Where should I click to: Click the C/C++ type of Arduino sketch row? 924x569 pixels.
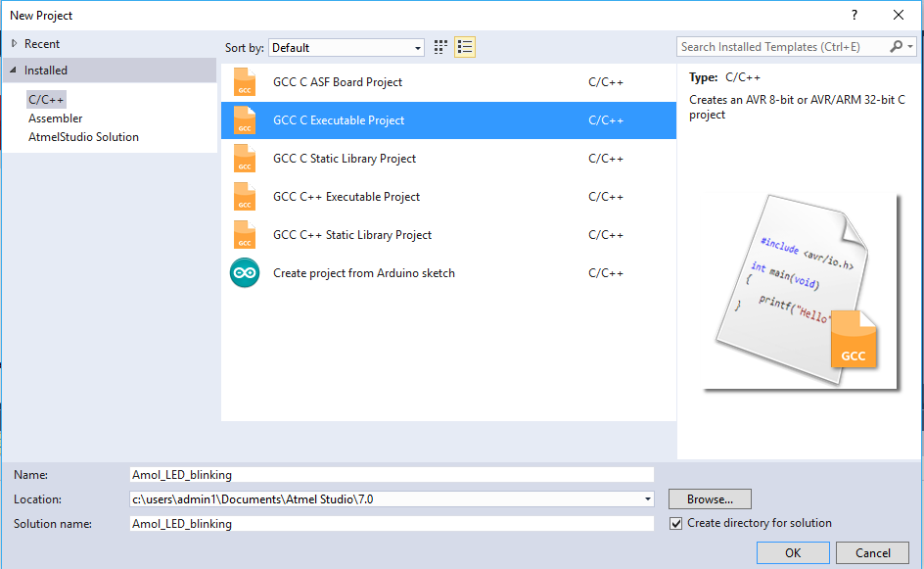click(606, 273)
